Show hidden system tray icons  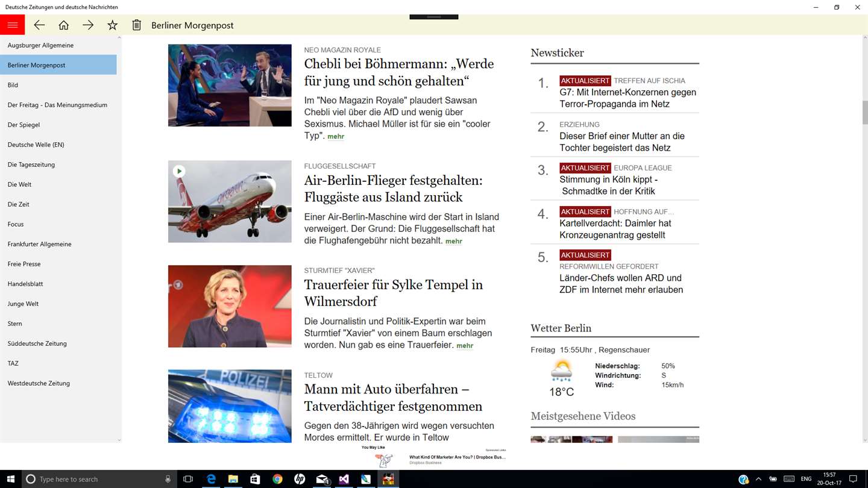[758, 479]
